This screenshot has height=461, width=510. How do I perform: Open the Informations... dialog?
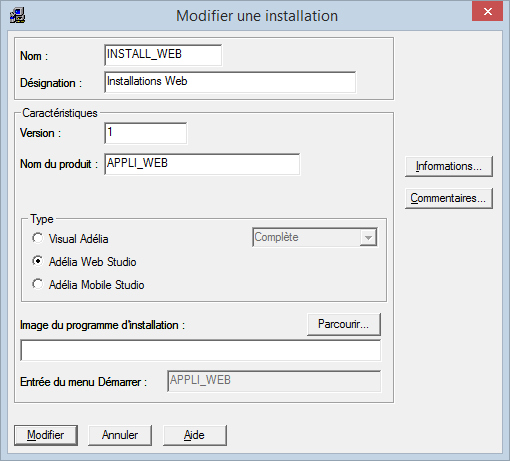pyautogui.click(x=449, y=166)
